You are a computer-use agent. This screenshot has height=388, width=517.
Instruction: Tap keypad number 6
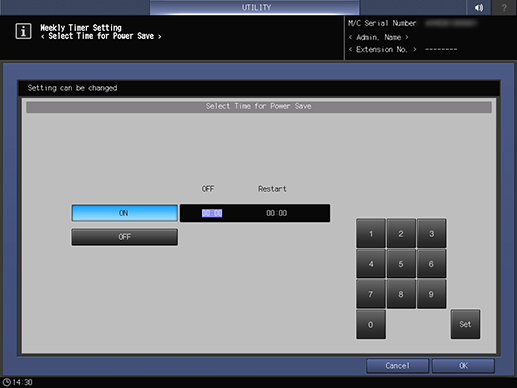pyautogui.click(x=431, y=264)
